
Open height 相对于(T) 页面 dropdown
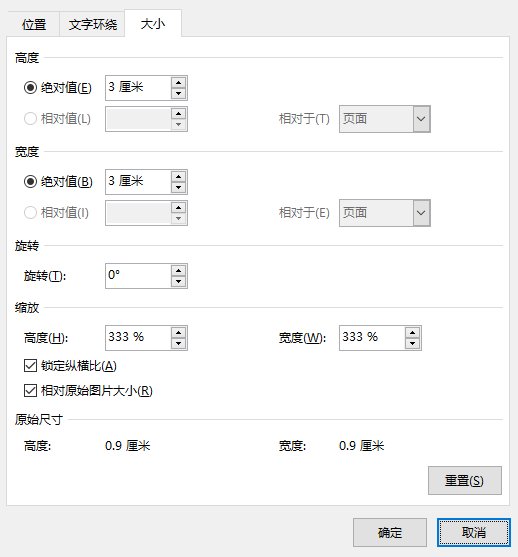[x=385, y=119]
